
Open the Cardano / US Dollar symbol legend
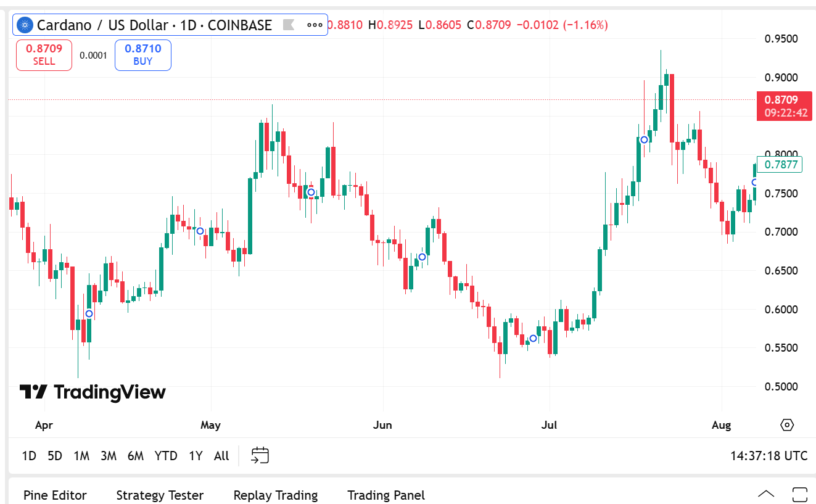coord(154,25)
